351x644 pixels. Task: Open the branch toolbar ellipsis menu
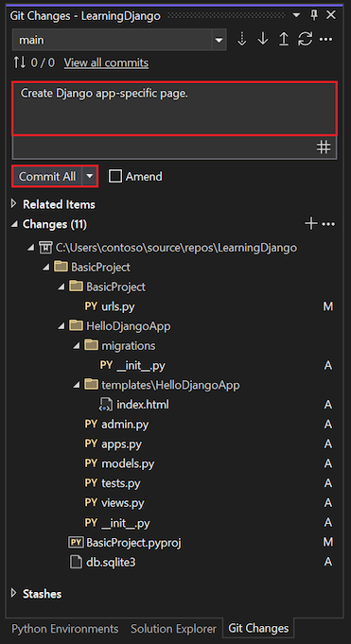pos(325,40)
